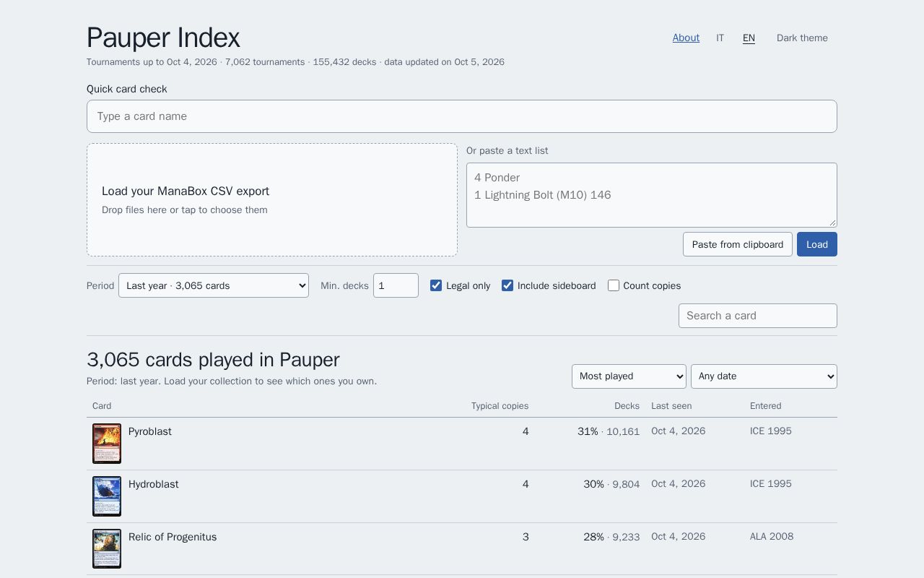Focus the Min. decks number field

coord(396,285)
